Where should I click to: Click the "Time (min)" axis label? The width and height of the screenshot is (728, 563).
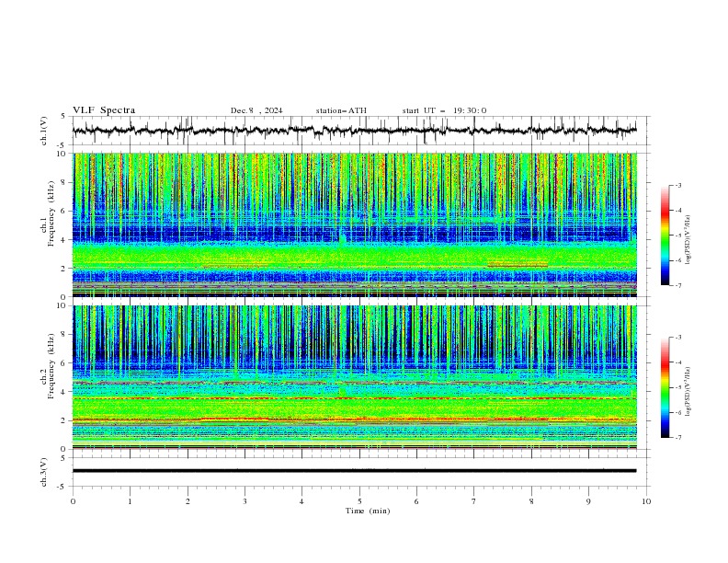[x=368, y=511]
